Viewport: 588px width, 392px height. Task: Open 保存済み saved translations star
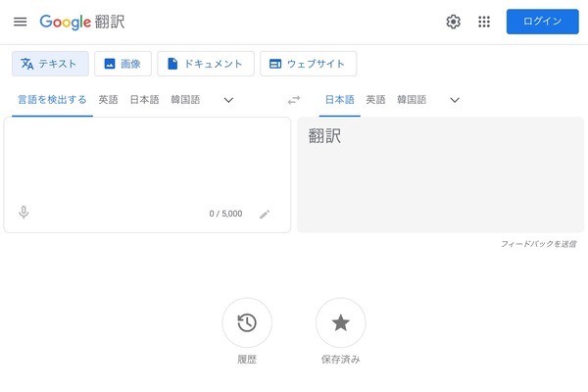(x=340, y=322)
